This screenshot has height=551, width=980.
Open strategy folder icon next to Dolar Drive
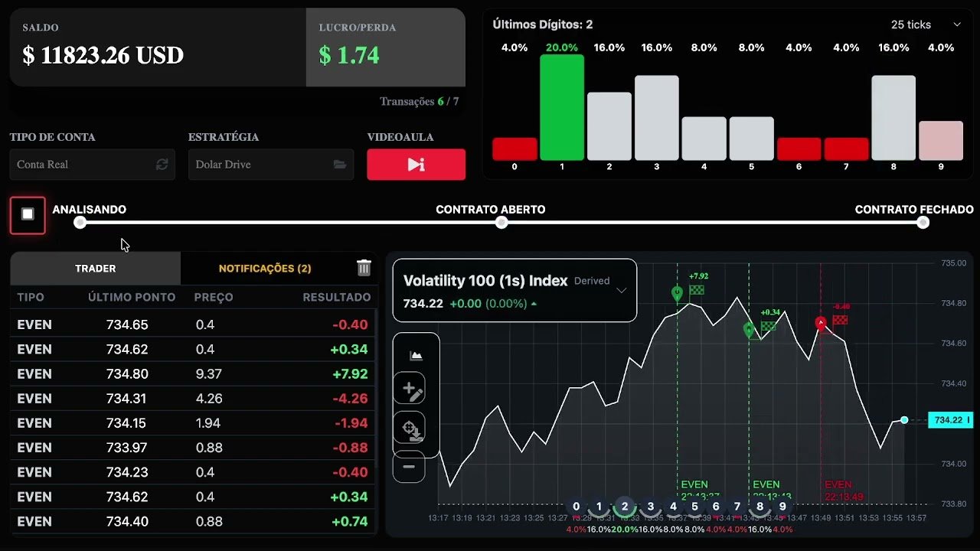click(340, 165)
